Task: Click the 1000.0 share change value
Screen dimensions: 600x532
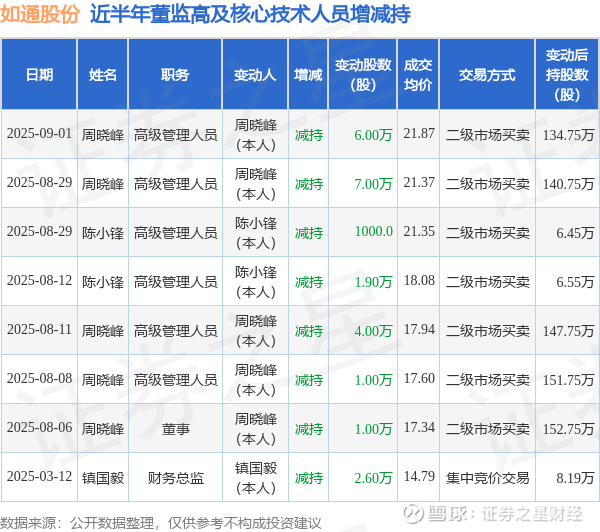Action: [373, 232]
